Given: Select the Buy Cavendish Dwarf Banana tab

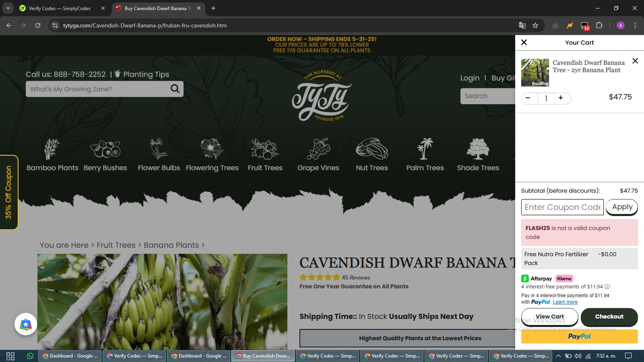Looking at the screenshot, I should pos(158,8).
